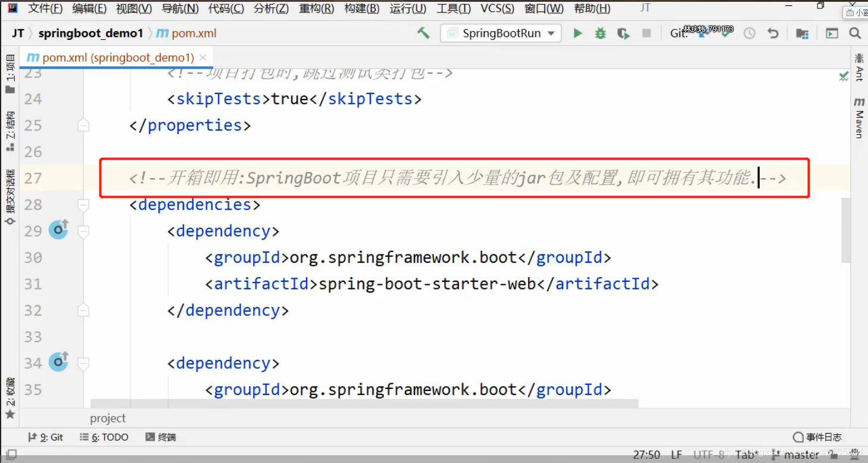Open the 文件(F) menu
Image resolution: width=868 pixels, height=463 pixels.
(x=45, y=8)
